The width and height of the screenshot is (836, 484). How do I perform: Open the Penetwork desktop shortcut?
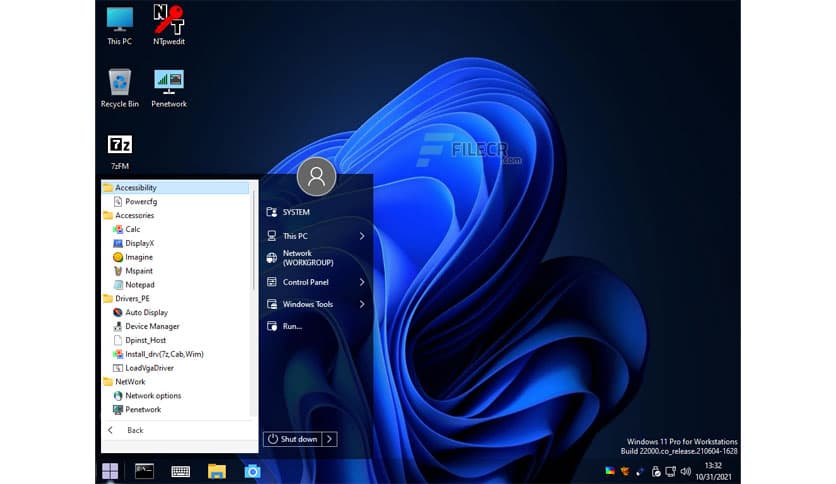(x=169, y=85)
